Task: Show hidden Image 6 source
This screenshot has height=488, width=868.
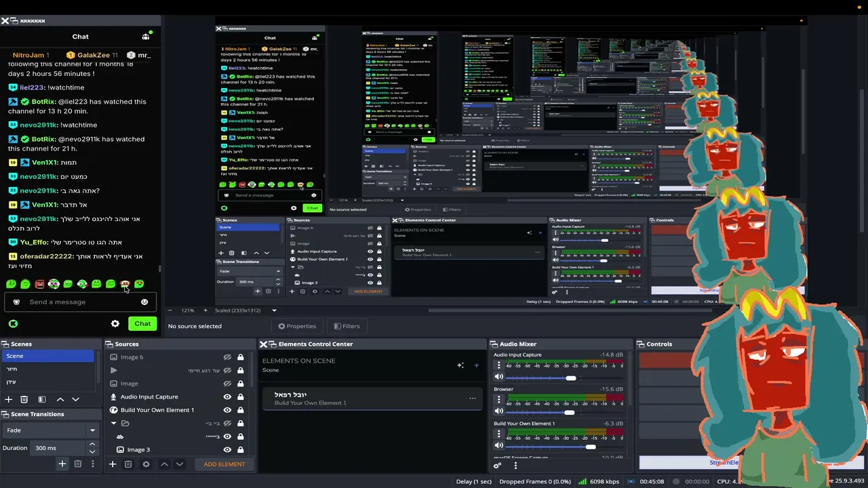Action: coord(227,357)
